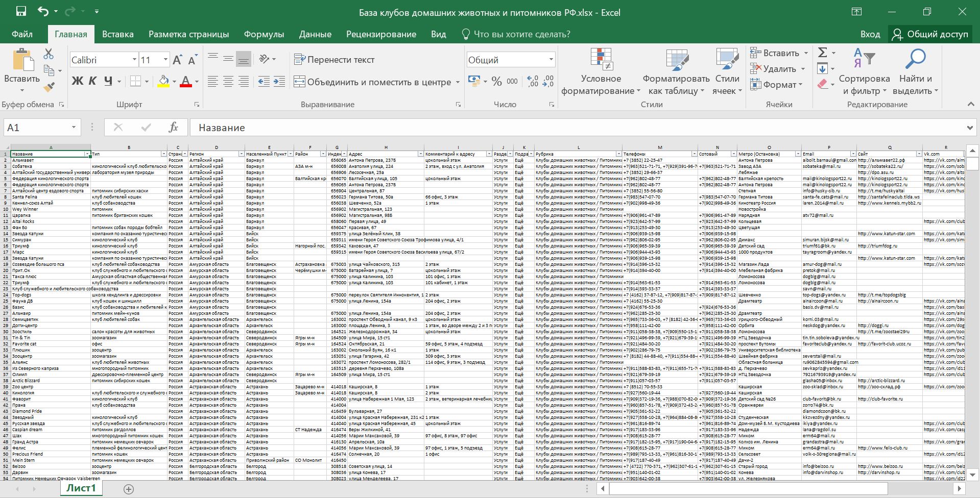Toggle wrap text (Перенести текст)
The image size is (980, 498).
click(334, 60)
